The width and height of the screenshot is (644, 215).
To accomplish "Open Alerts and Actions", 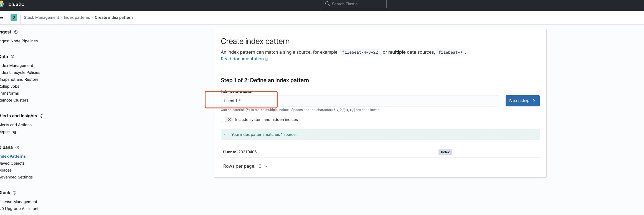I will [x=16, y=125].
